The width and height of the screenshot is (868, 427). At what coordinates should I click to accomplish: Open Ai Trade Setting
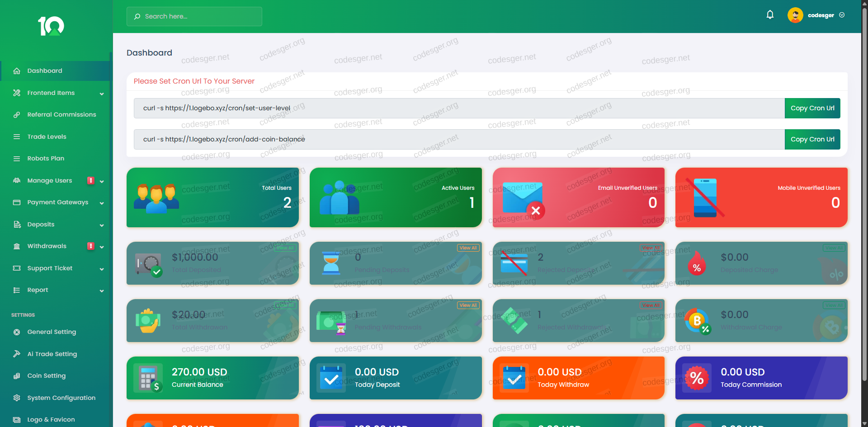[x=52, y=354]
